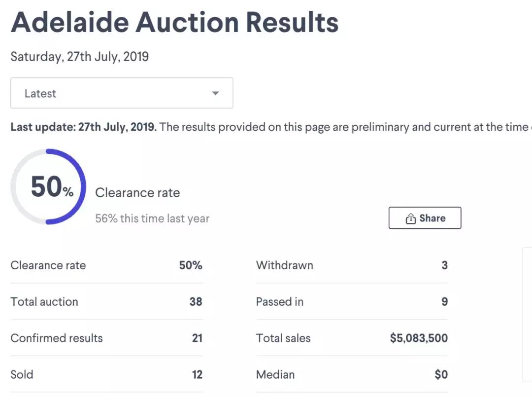Viewport: 532px width, 396px height.
Task: Click the circular clearance rate progress ring
Action: click(48, 186)
